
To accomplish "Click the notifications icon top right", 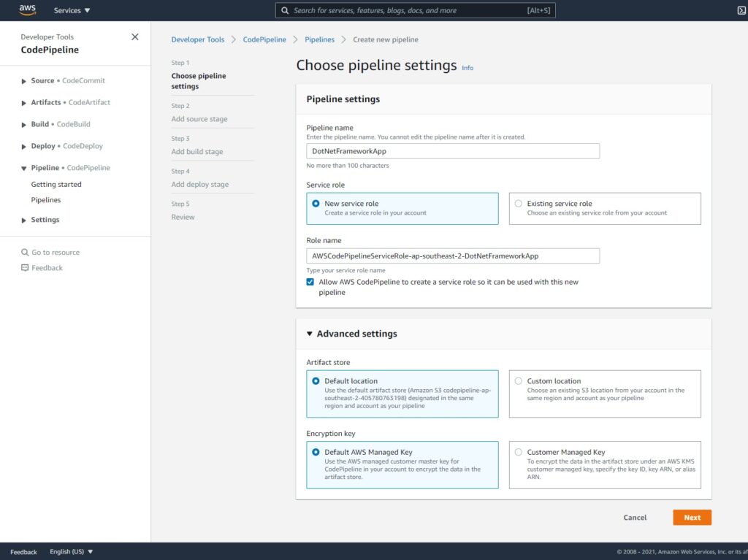I will point(742,10).
